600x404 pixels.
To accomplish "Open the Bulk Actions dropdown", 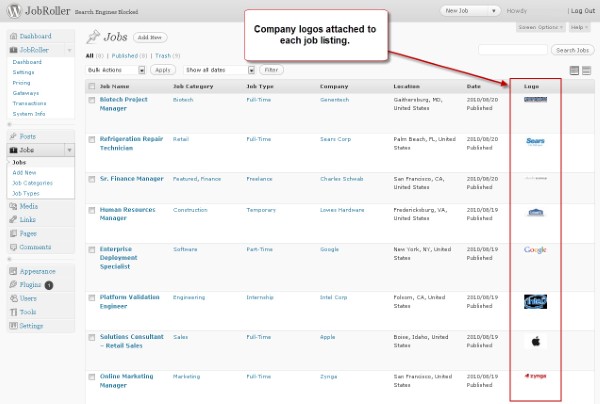I will pyautogui.click(x=116, y=70).
